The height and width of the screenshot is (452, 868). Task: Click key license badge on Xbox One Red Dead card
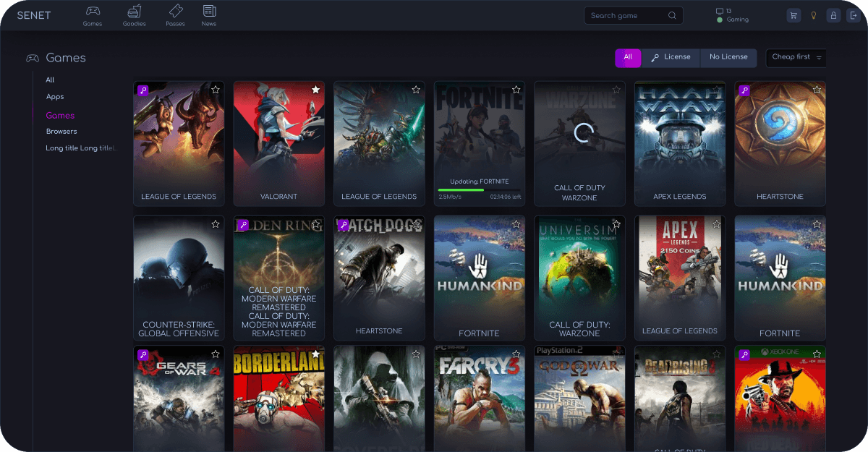tap(744, 355)
